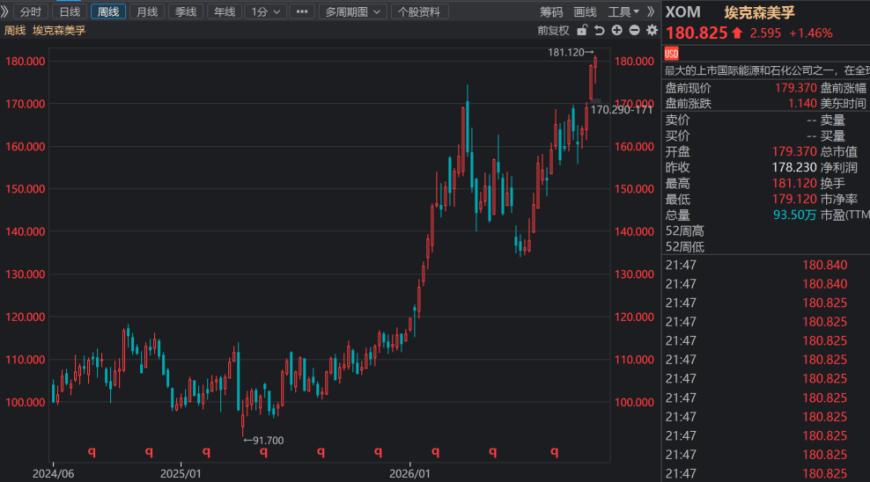Click the 总量 volume 93.50万
The height and width of the screenshot is (482, 870).
point(795,215)
